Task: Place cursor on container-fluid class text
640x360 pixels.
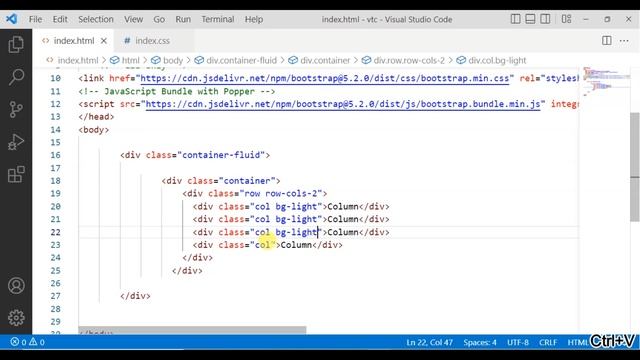Action: pyautogui.click(x=221, y=155)
